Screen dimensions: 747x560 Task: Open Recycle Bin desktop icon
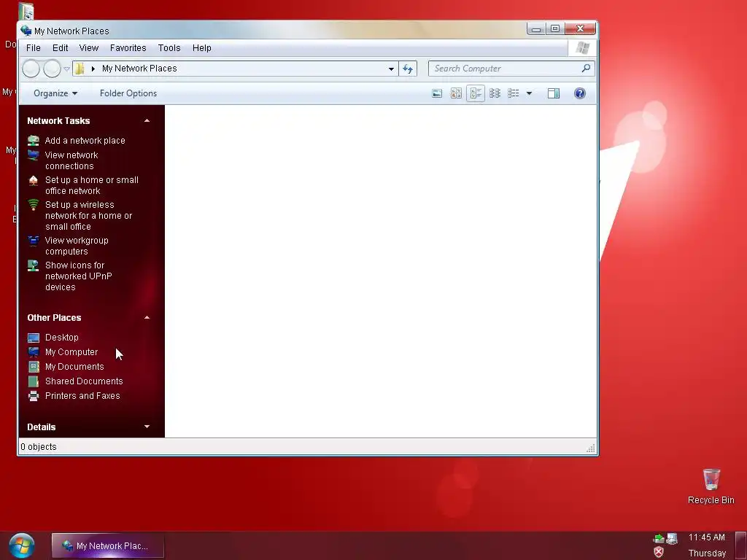pos(711,486)
